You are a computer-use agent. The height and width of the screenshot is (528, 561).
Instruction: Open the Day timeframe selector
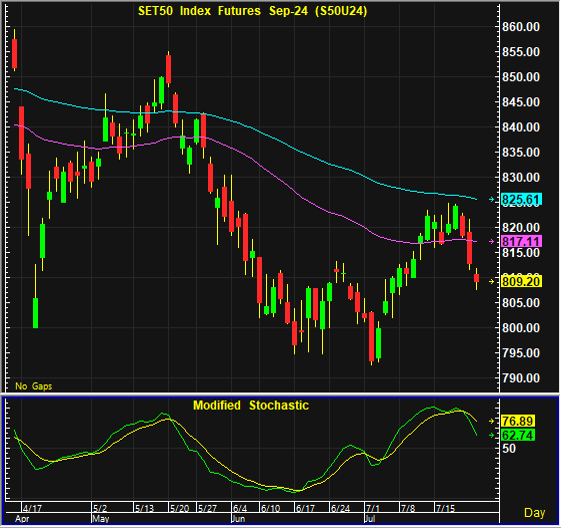(x=534, y=513)
